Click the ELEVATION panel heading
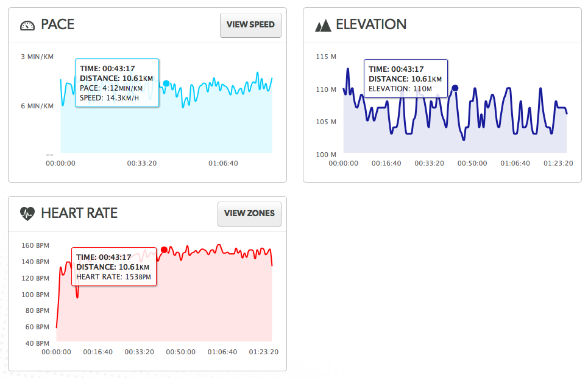 pyautogui.click(x=371, y=25)
